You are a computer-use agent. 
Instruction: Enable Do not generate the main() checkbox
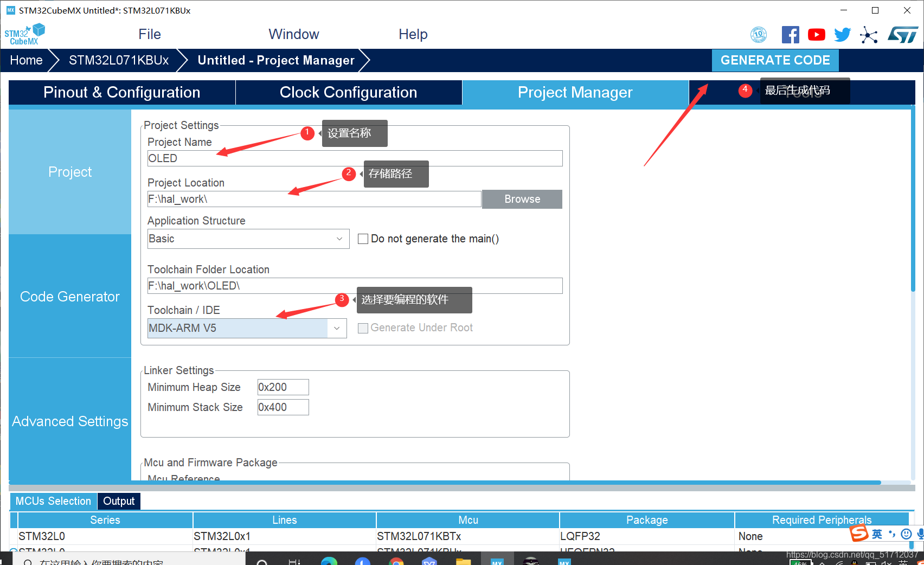[363, 239]
